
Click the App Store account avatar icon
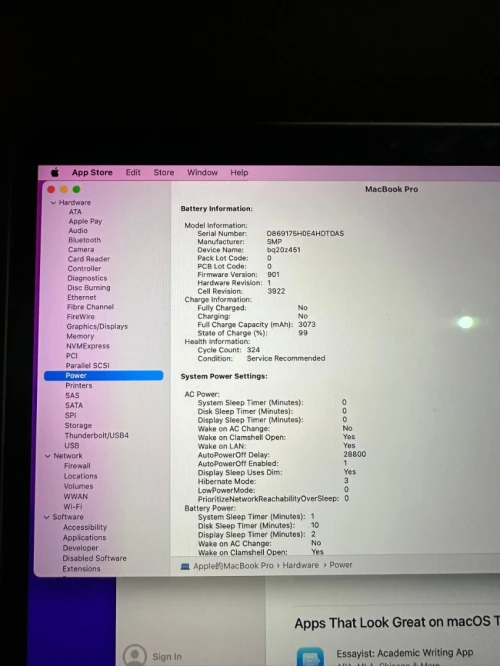[135, 655]
